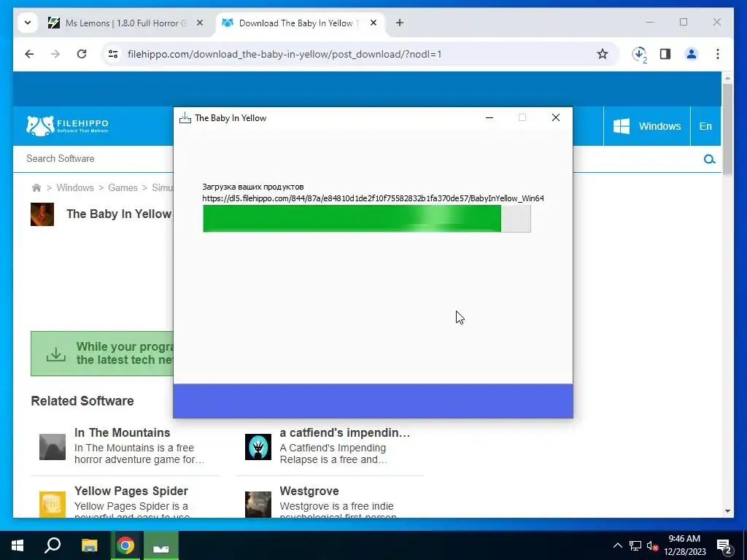Click the catfiend game icon
Viewport: 747px width, 560px height.
click(258, 447)
